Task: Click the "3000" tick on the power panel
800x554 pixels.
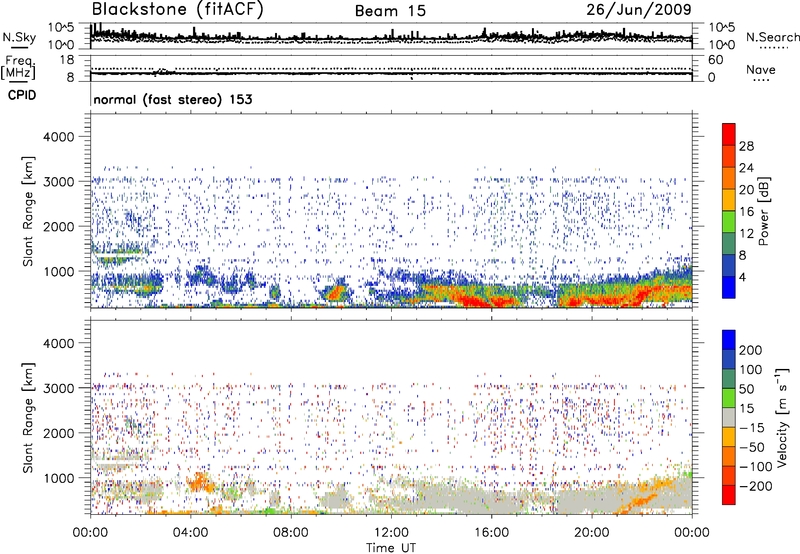Action: 59,182
